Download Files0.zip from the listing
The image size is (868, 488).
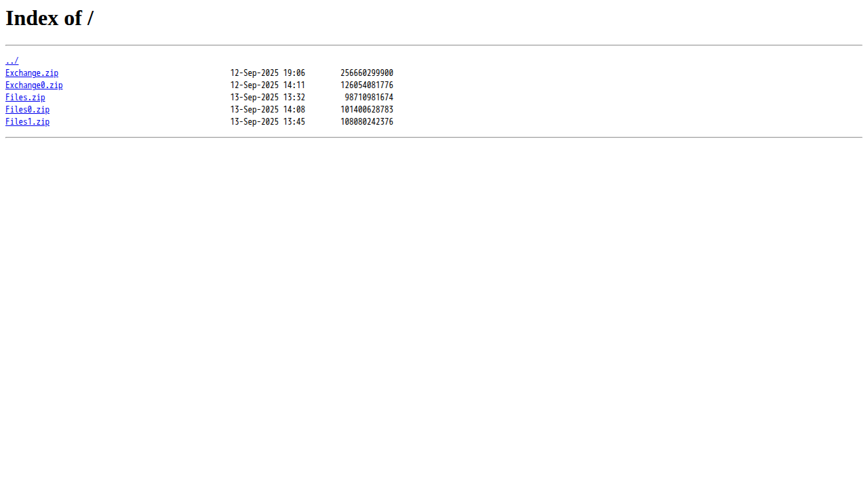click(27, 110)
